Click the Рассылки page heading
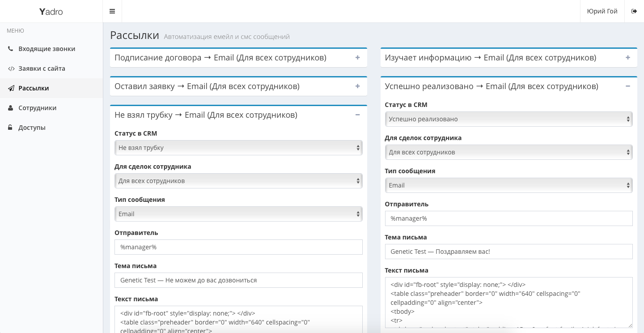This screenshot has width=644, height=333. coord(135,35)
